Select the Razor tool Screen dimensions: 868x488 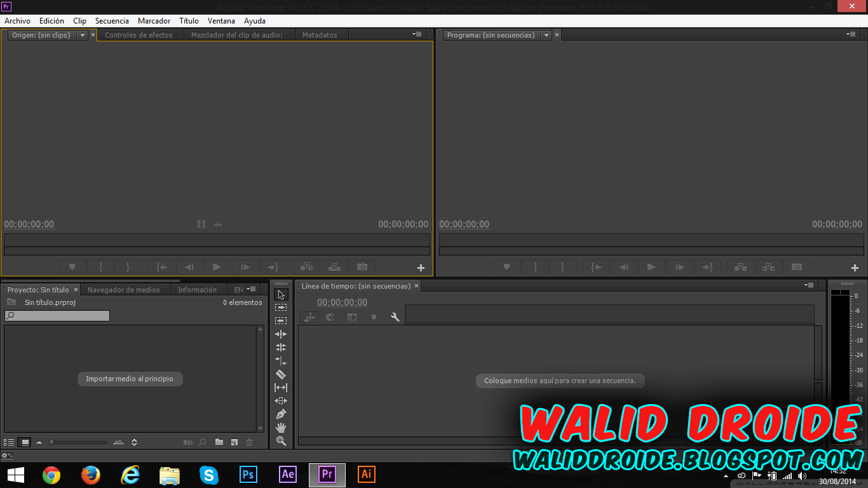click(281, 374)
